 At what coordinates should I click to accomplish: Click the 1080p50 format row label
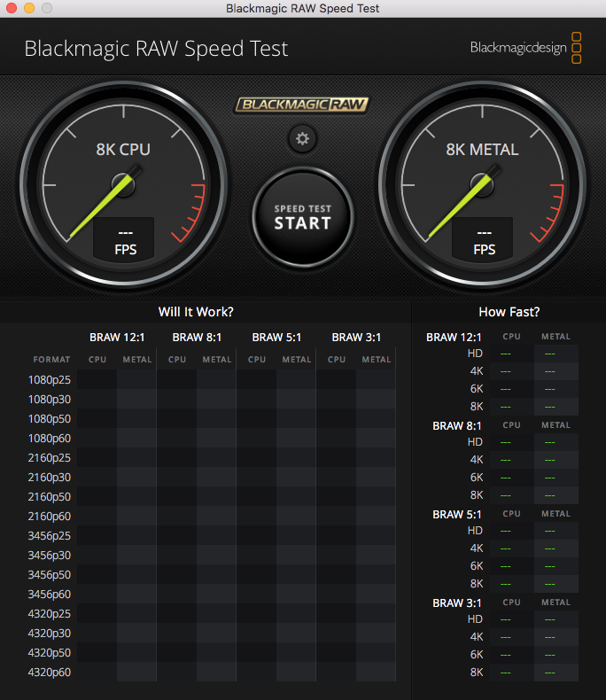click(50, 419)
